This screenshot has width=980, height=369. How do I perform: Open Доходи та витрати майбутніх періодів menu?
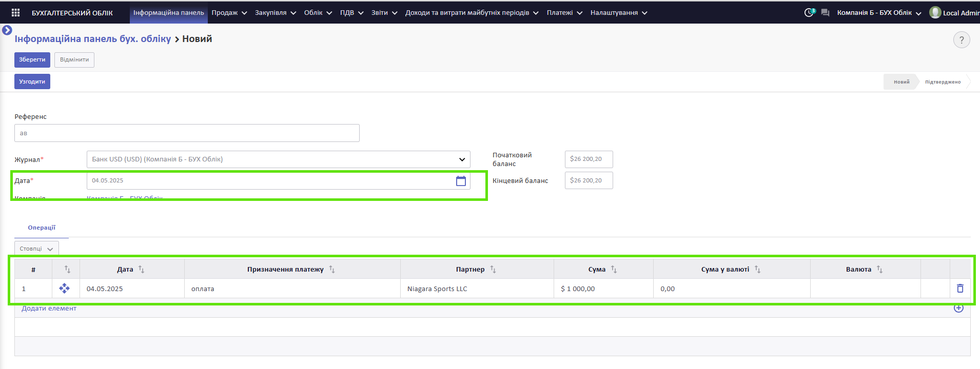pyautogui.click(x=472, y=13)
